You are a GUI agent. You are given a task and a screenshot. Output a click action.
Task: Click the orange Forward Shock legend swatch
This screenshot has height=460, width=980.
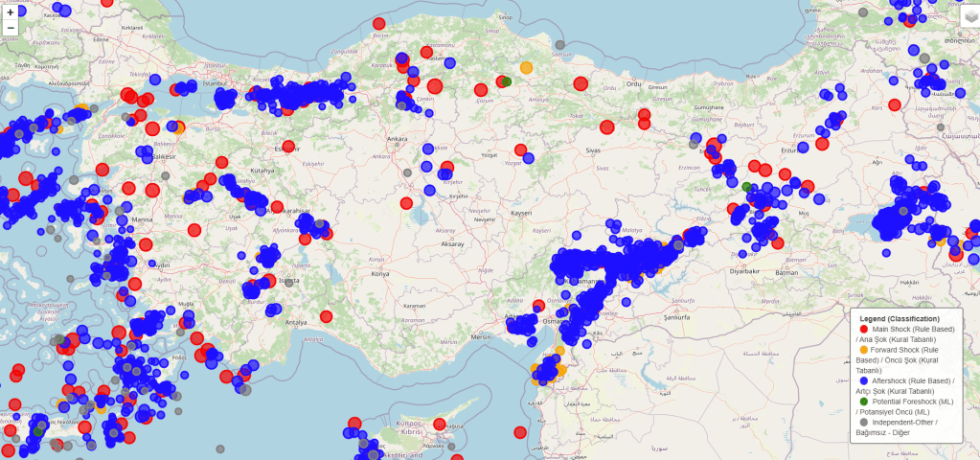[x=863, y=350]
